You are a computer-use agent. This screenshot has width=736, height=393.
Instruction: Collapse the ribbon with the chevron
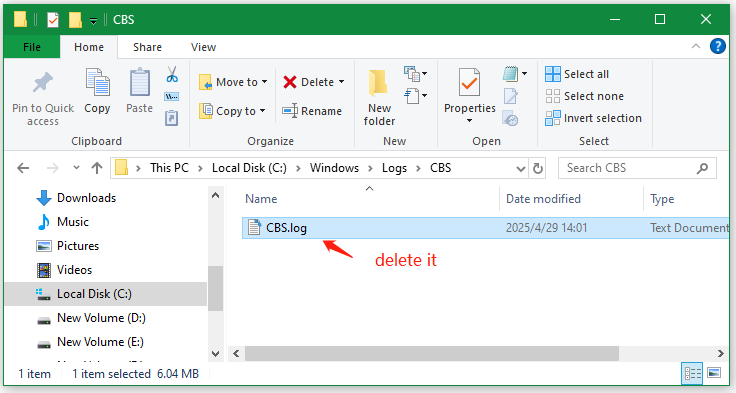coord(696,46)
